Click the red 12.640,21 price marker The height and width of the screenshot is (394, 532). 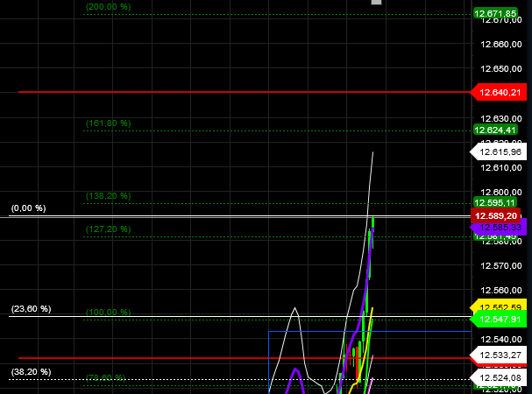(499, 92)
